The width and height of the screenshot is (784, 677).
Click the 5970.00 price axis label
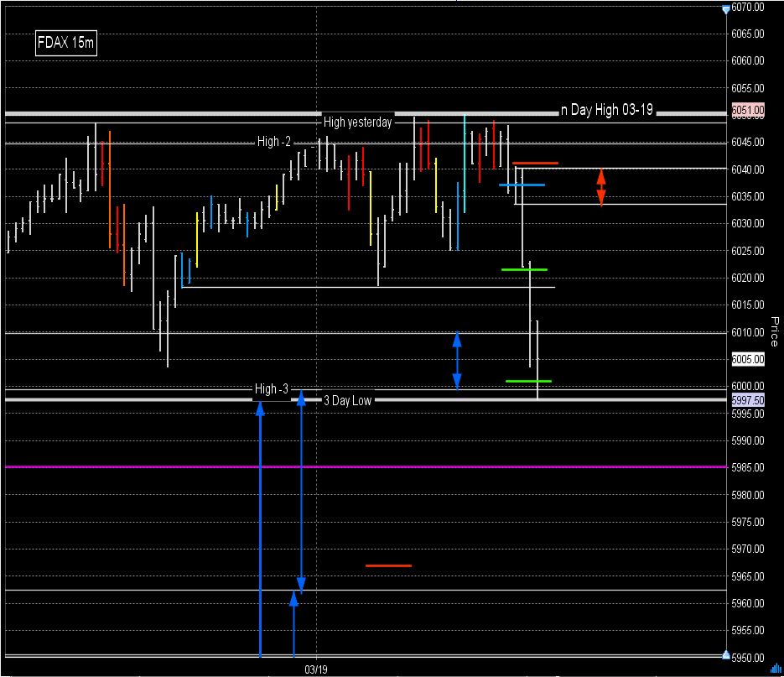[x=748, y=549]
